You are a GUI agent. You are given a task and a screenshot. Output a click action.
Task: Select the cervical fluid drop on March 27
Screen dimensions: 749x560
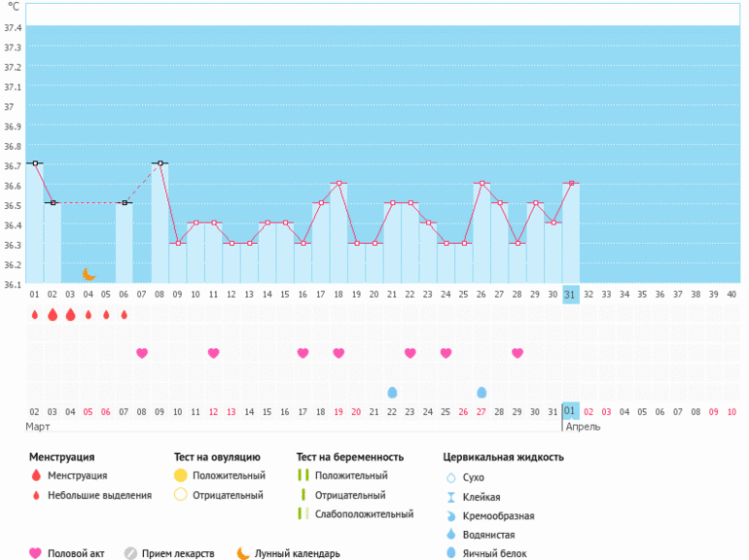tap(481, 392)
